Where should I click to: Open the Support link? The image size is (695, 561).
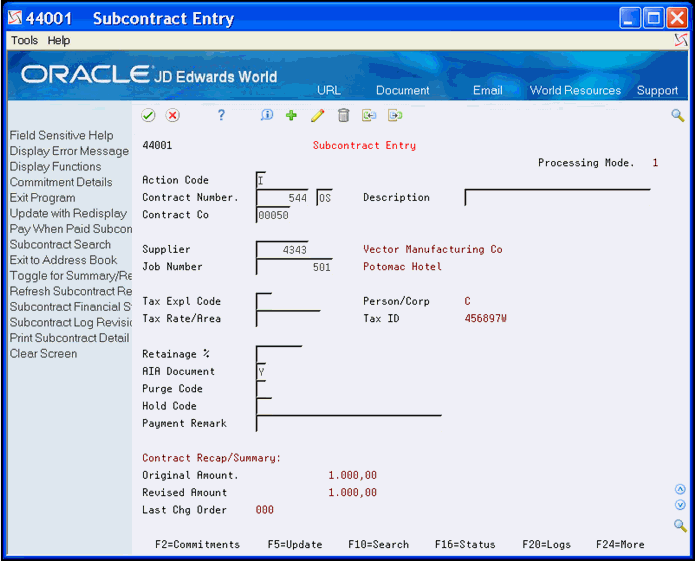tap(657, 90)
